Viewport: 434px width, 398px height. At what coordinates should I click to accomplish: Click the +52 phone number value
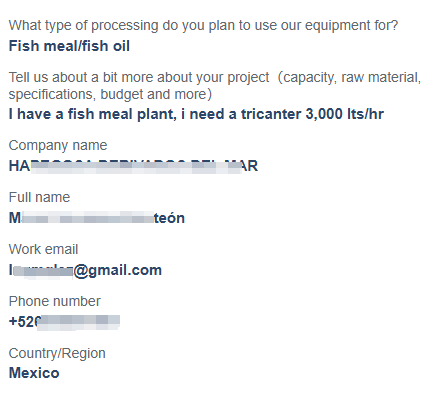pyautogui.click(x=64, y=322)
